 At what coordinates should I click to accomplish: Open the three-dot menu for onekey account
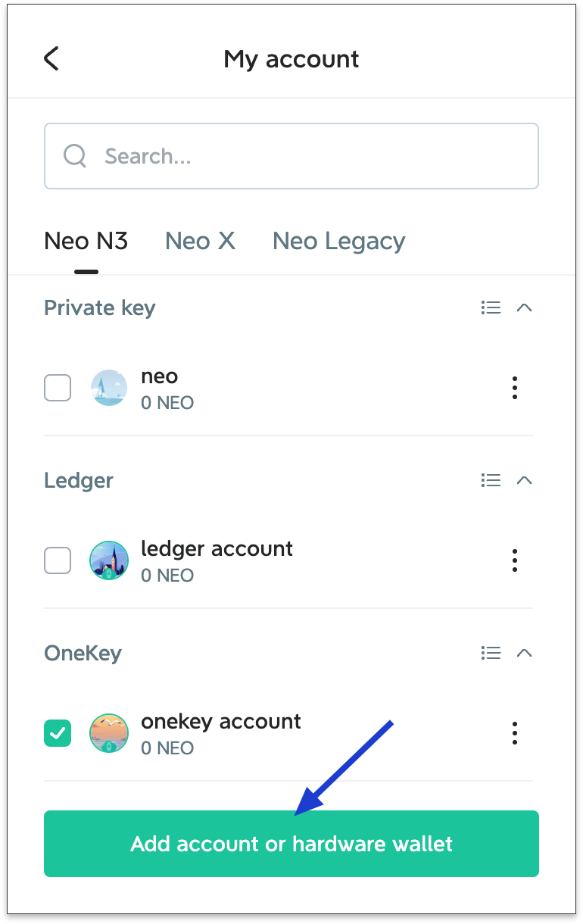click(x=515, y=733)
